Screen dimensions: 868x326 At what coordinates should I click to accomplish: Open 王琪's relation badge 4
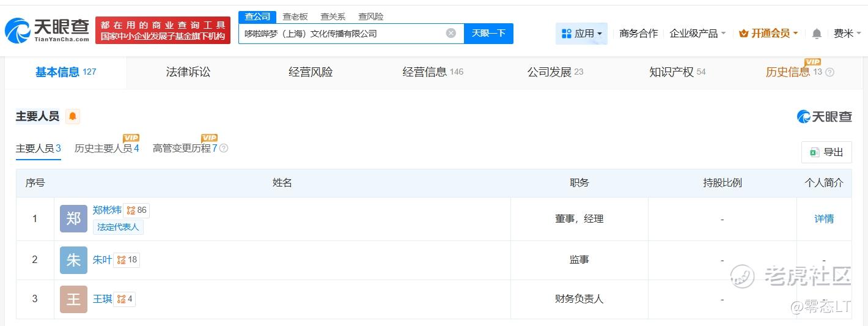[125, 299]
